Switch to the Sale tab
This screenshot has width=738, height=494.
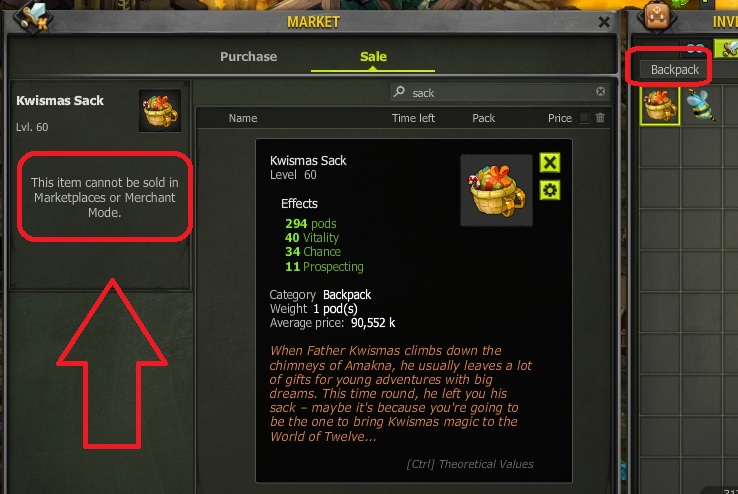(373, 56)
